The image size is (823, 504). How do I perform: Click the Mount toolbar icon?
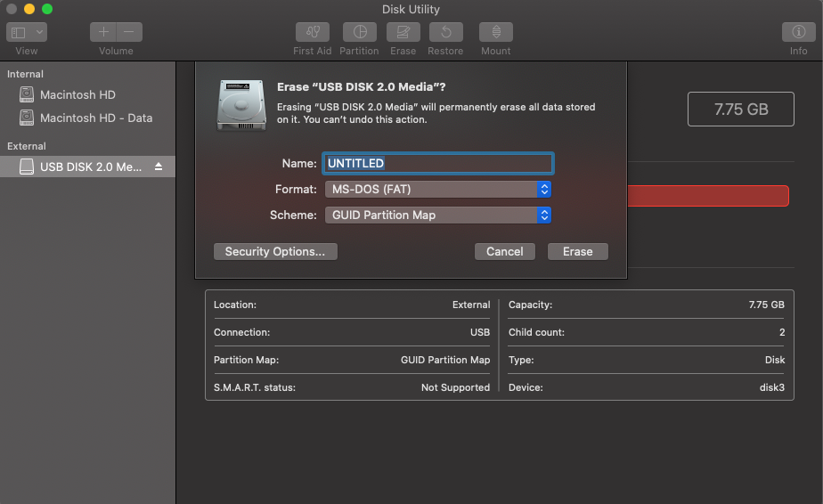point(495,32)
